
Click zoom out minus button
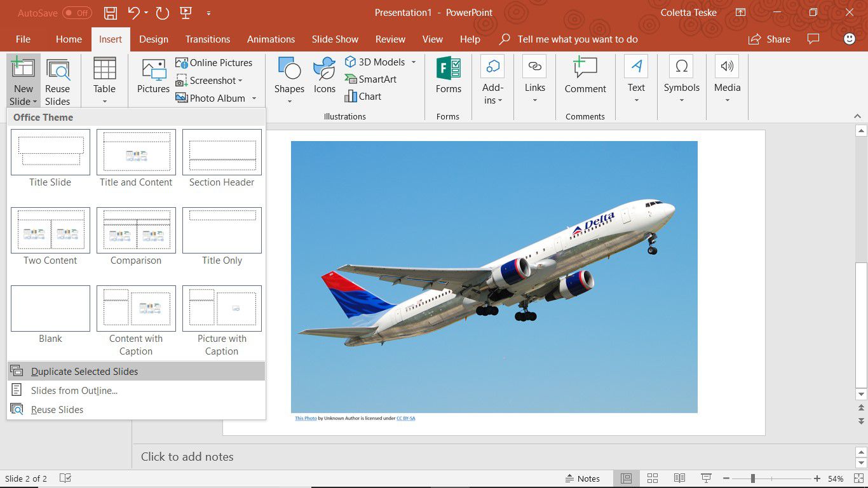click(x=726, y=478)
